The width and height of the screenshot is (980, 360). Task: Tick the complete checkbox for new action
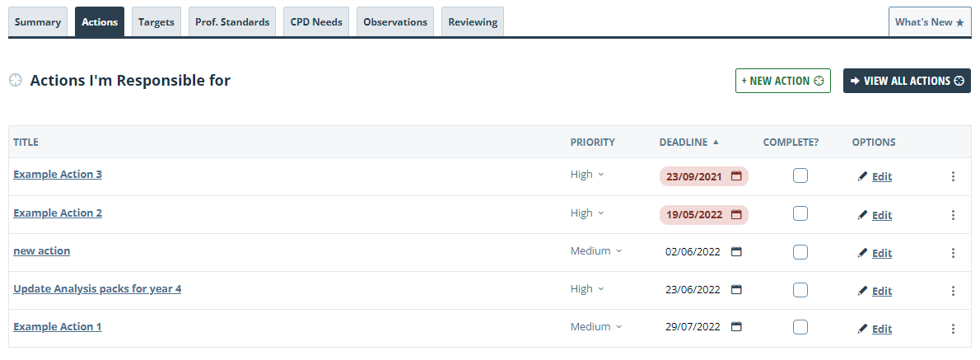point(800,252)
